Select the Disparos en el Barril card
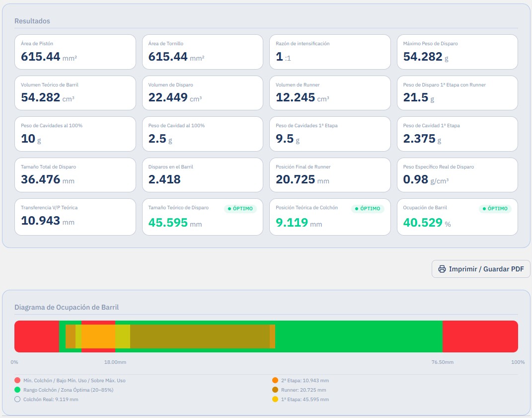The height and width of the screenshot is (418, 532). [x=203, y=175]
